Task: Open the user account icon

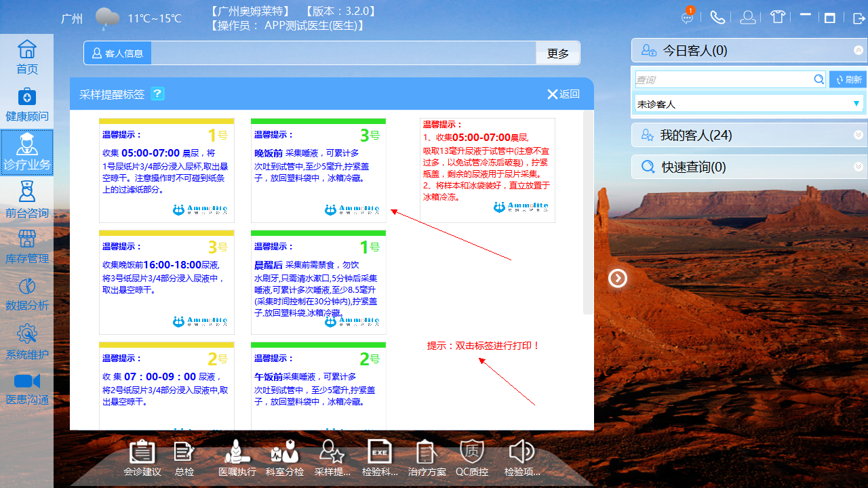Action: coord(748,17)
